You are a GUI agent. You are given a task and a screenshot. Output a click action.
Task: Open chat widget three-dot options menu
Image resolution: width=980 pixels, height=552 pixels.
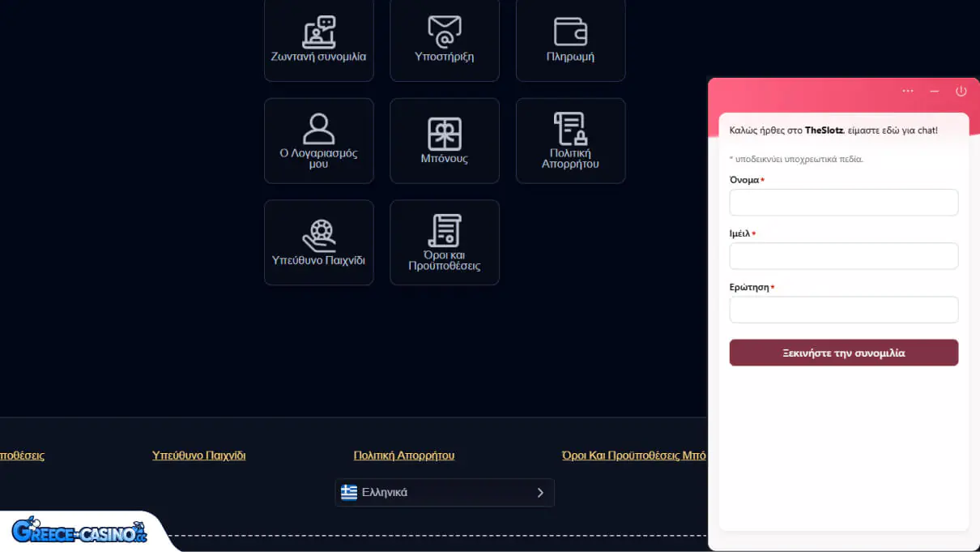coord(908,92)
